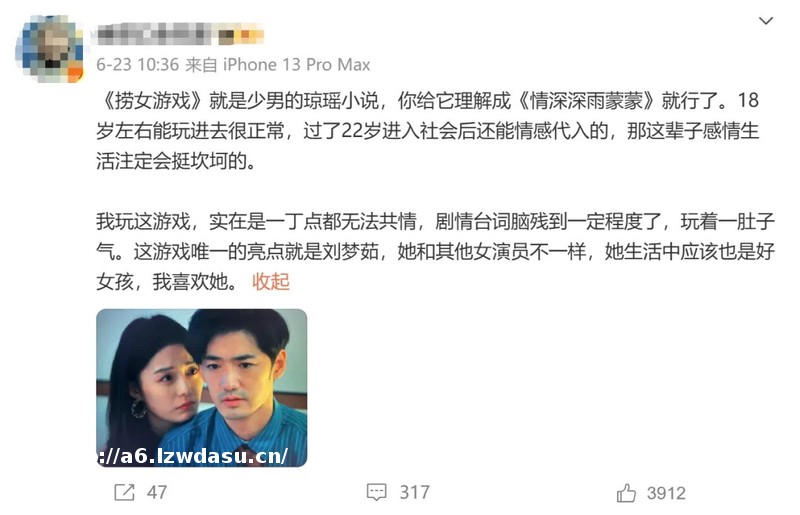Open the iPhone 13 Pro Max source link
The image size is (800, 515).
tap(296, 65)
